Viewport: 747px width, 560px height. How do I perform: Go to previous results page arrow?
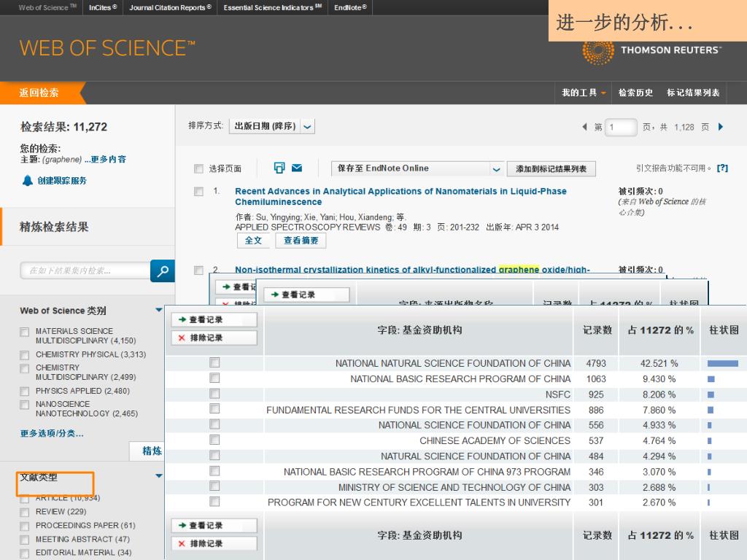584,127
